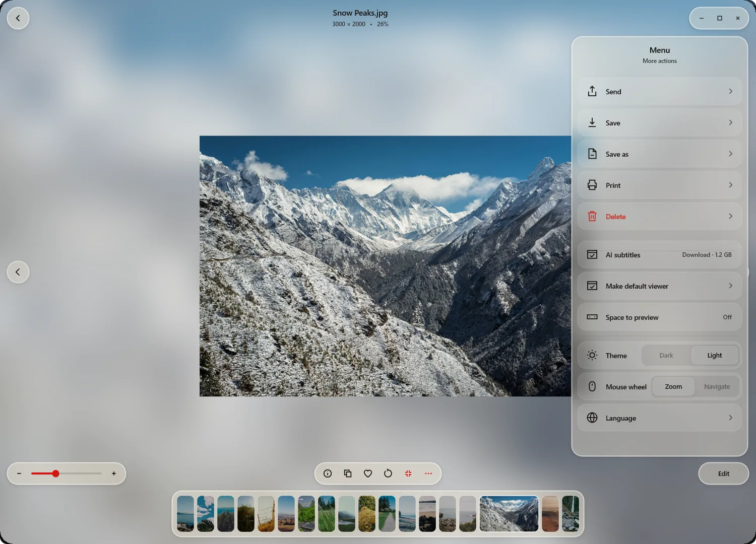
Task: Click the Print printer icon
Action: 592,185
